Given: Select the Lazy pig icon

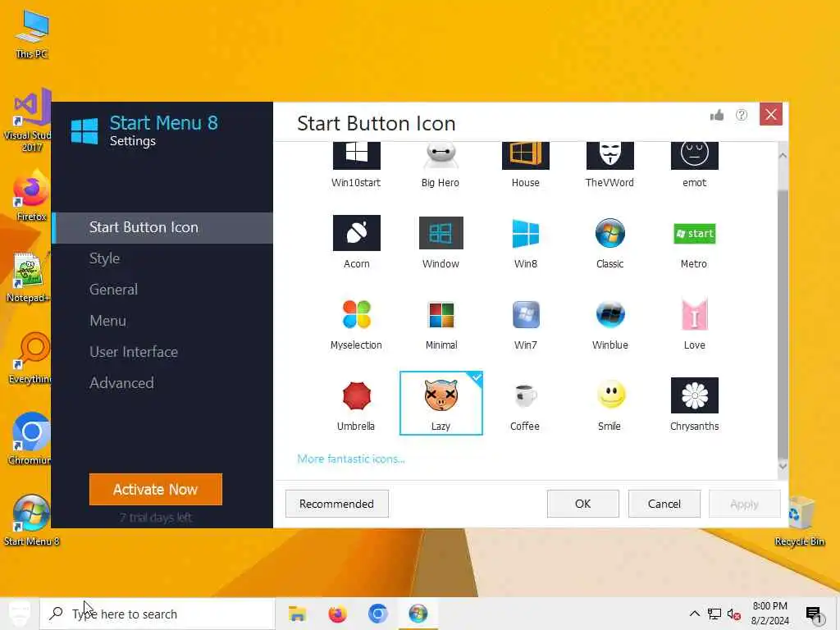Looking at the screenshot, I should tap(441, 403).
